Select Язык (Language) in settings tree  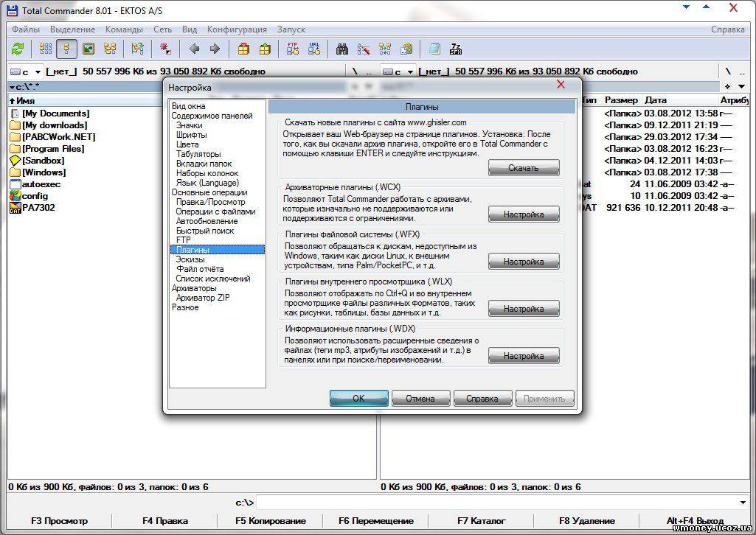(207, 183)
